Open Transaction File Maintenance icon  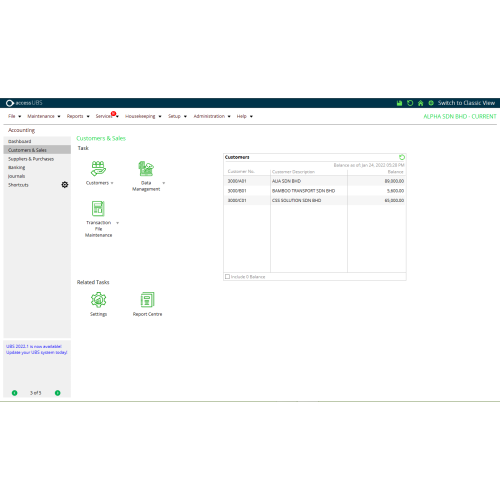tap(98, 209)
